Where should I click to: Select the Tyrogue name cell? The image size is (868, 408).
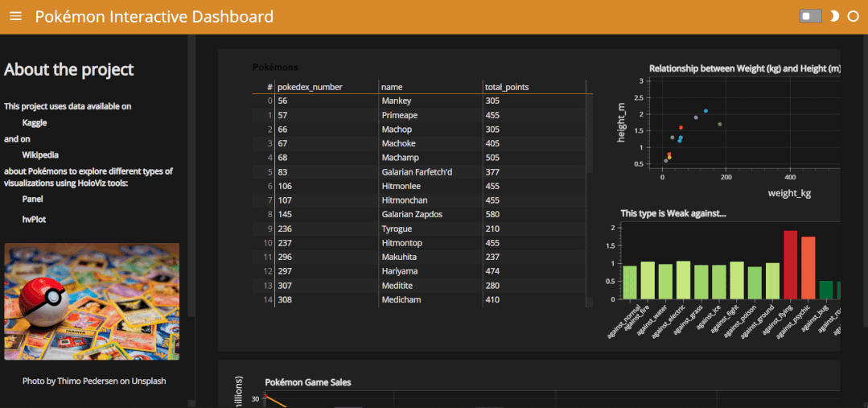(x=430, y=229)
